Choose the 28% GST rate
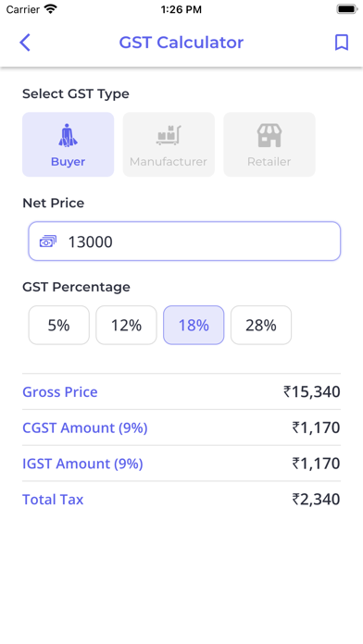 click(x=261, y=326)
